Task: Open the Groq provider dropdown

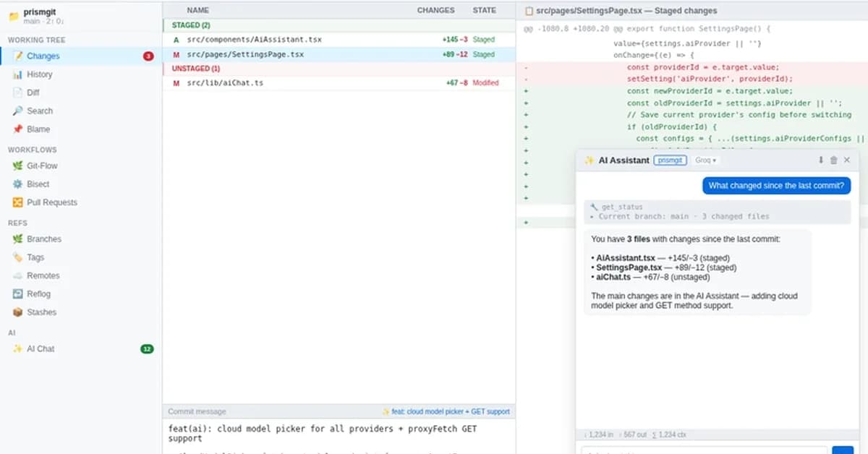Action: (x=706, y=160)
